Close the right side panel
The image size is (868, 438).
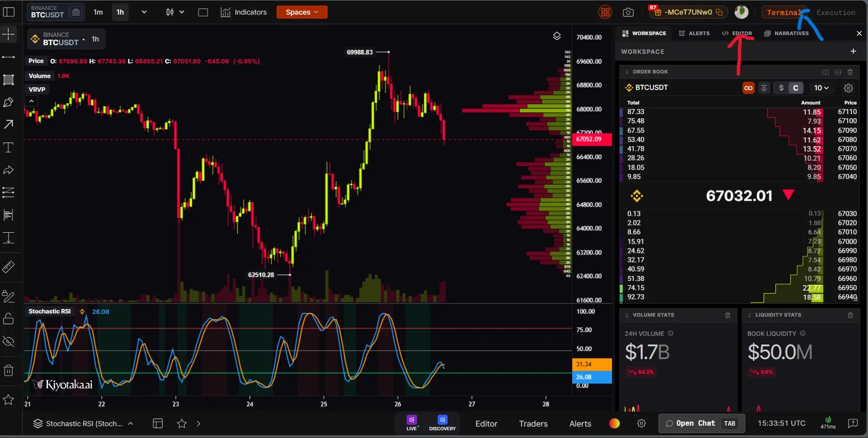(x=859, y=33)
